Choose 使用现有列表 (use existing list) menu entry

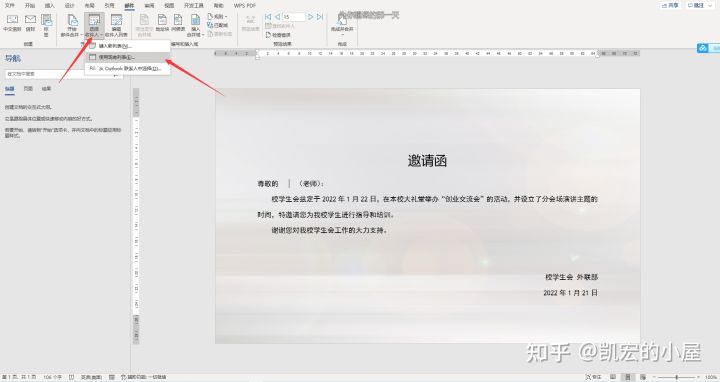(127, 57)
